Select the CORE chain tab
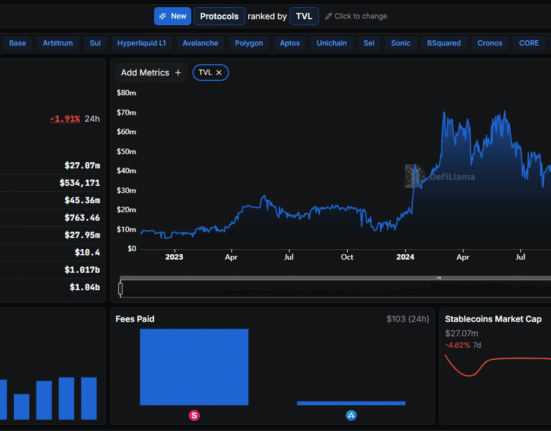Viewport: 551px width, 431px height. click(529, 43)
